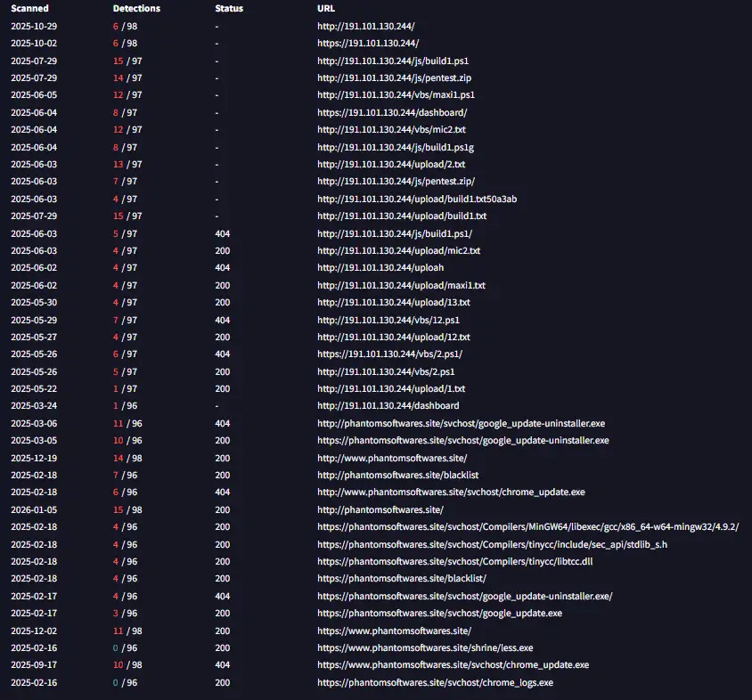Select the 2026-01-05 scan date
The width and height of the screenshot is (752, 700).
point(33,509)
